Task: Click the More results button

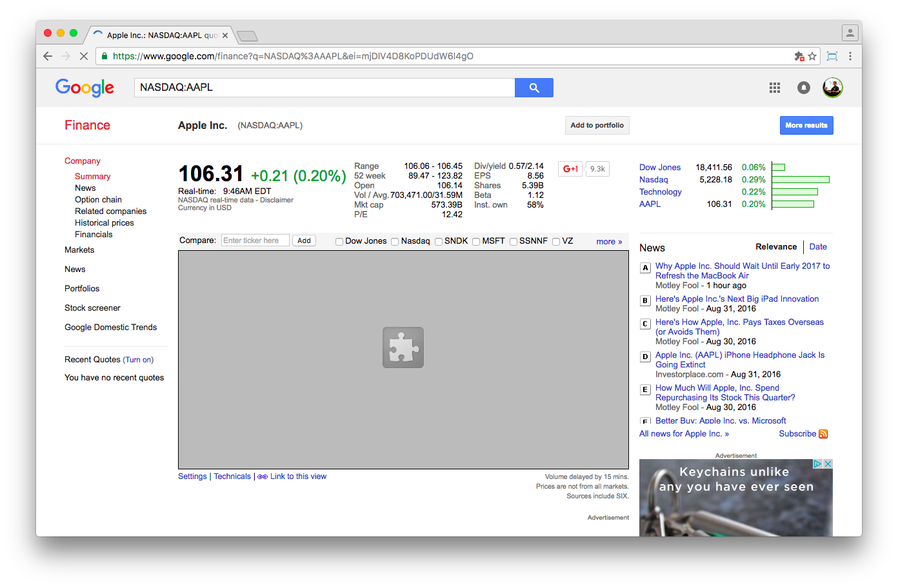Action: tap(806, 126)
